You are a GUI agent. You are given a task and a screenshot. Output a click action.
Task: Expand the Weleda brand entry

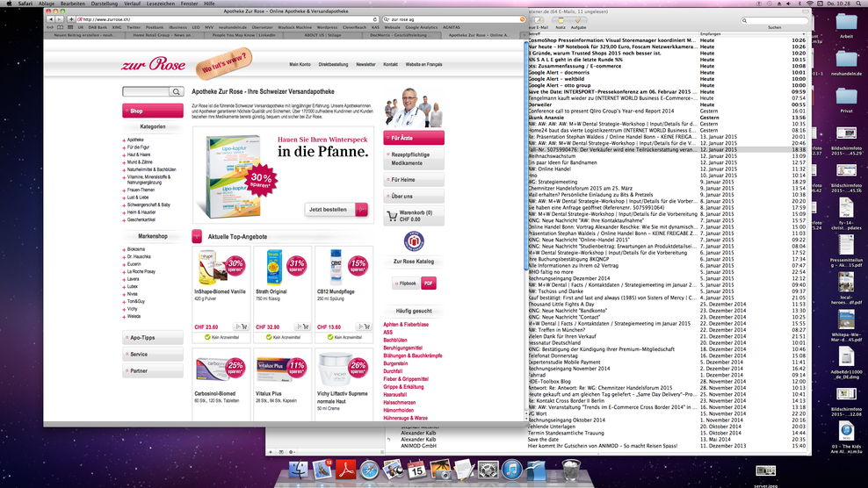[124, 317]
